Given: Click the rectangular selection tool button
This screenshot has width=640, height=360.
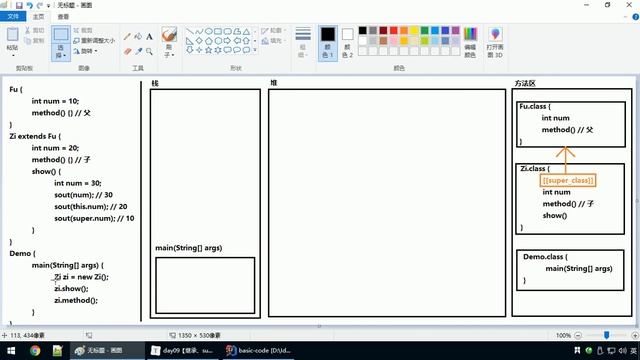Looking at the screenshot, I should [x=61, y=35].
